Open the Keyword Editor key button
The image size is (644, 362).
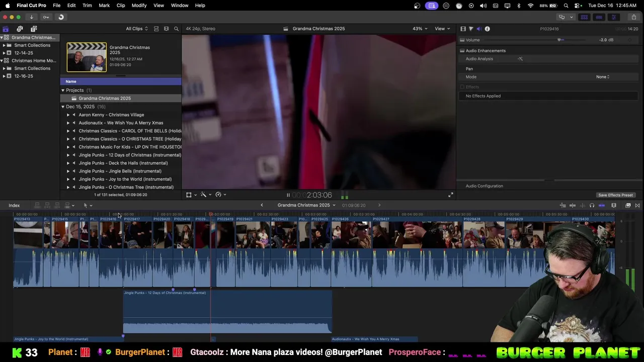pyautogui.click(x=46, y=17)
